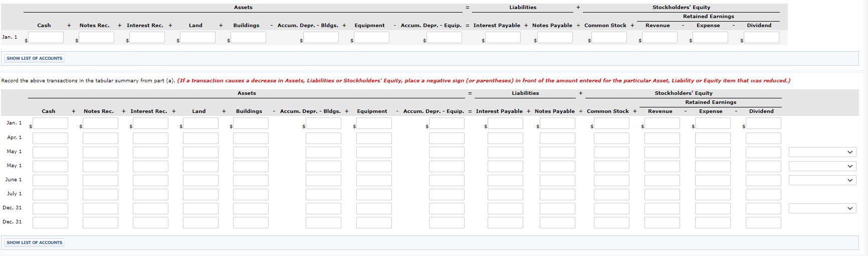Click the Cash field in the first May 1 row
The height and width of the screenshot is (256, 868).
[x=50, y=152]
